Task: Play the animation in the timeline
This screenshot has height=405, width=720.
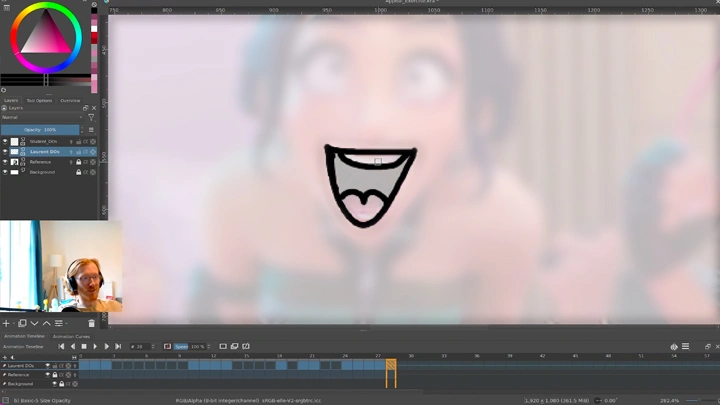Action: (95, 346)
